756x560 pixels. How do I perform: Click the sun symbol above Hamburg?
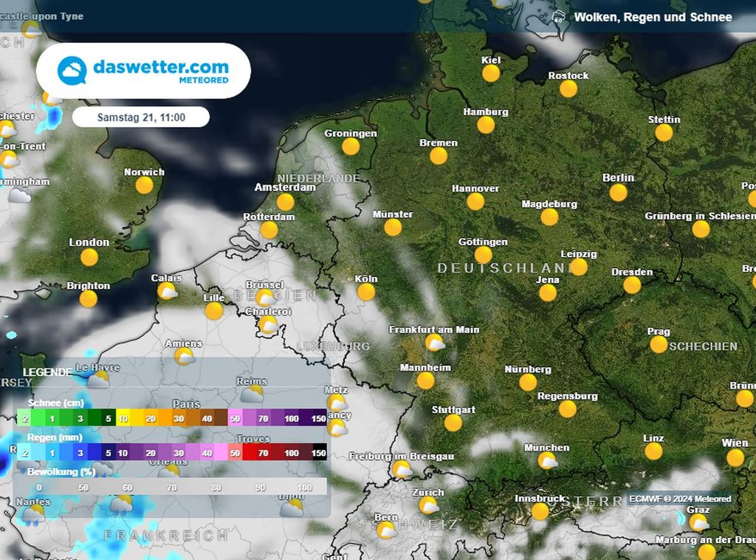click(485, 126)
